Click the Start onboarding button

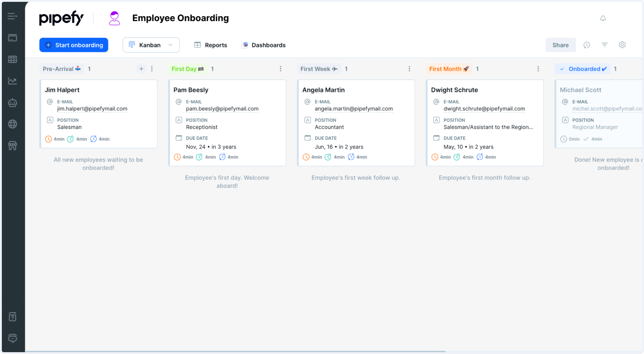[74, 45]
